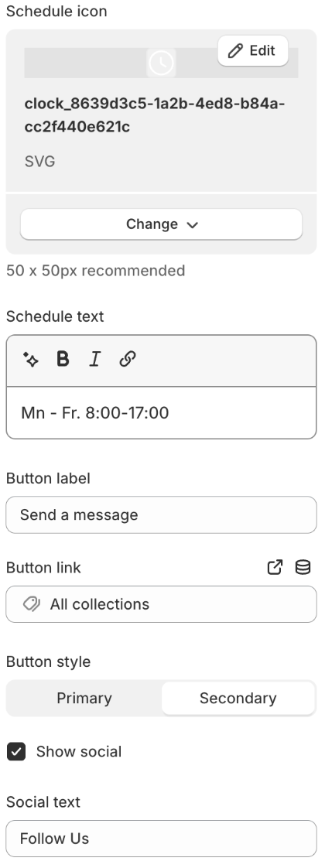Click the AI sparkle generate text icon
Viewport: 325px width, 868px height.
[x=31, y=359]
